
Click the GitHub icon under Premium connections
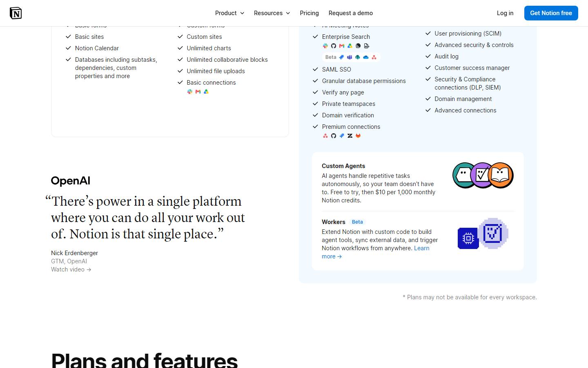click(x=334, y=136)
